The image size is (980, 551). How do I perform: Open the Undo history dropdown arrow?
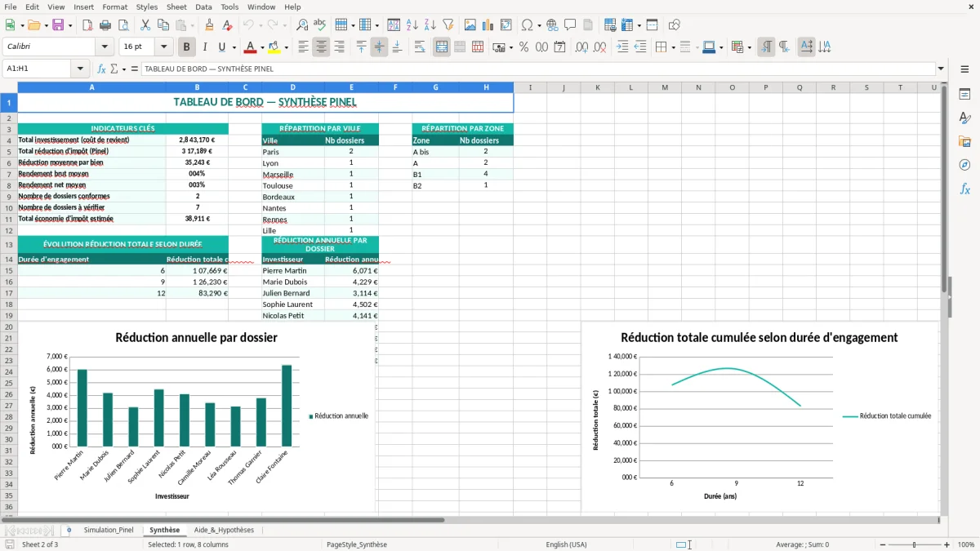pos(261,25)
